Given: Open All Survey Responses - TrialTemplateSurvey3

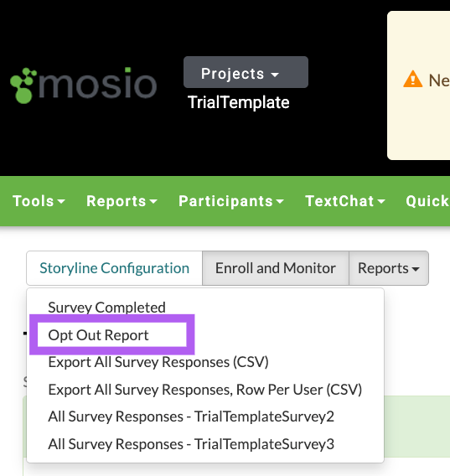Looking at the screenshot, I should [191, 444].
